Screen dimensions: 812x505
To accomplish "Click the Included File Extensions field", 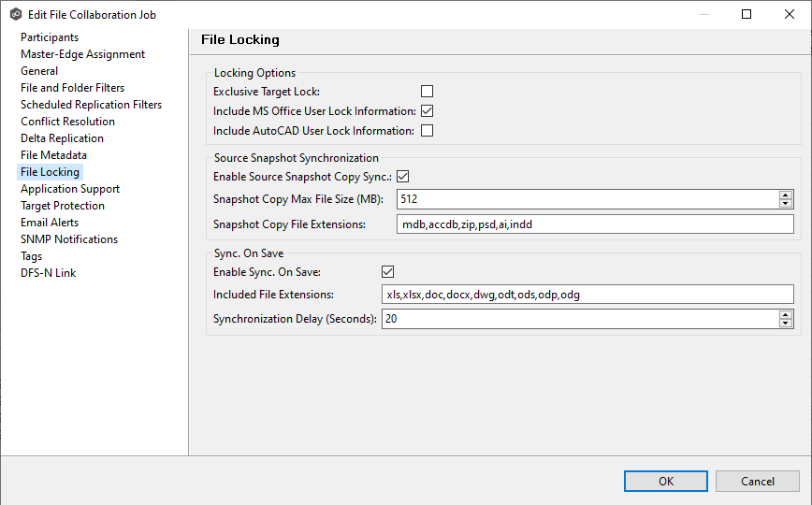I will coord(587,295).
